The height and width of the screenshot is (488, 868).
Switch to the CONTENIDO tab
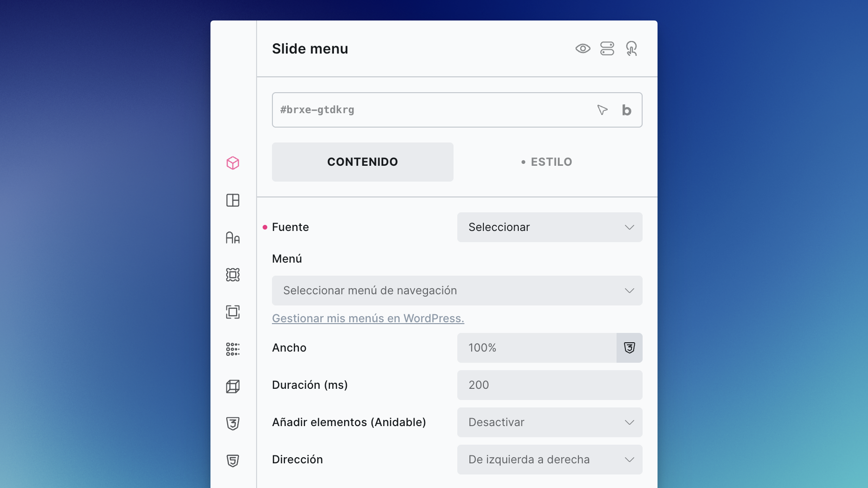(x=362, y=162)
